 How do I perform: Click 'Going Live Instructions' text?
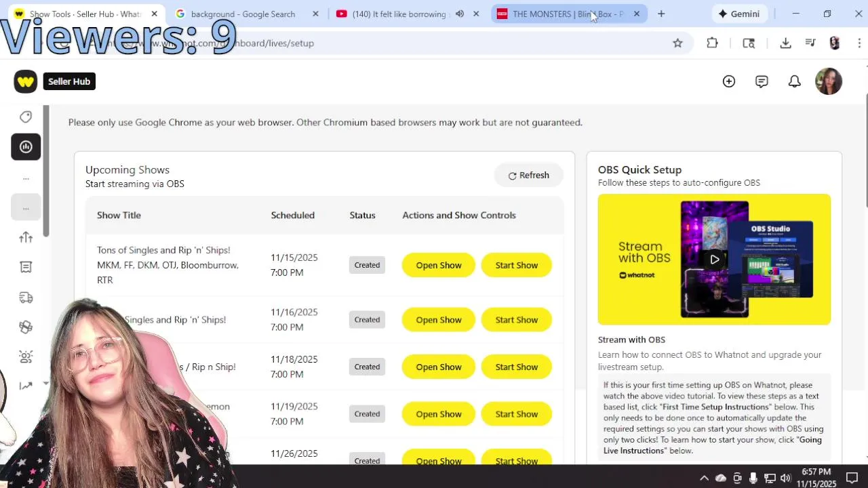(x=713, y=445)
